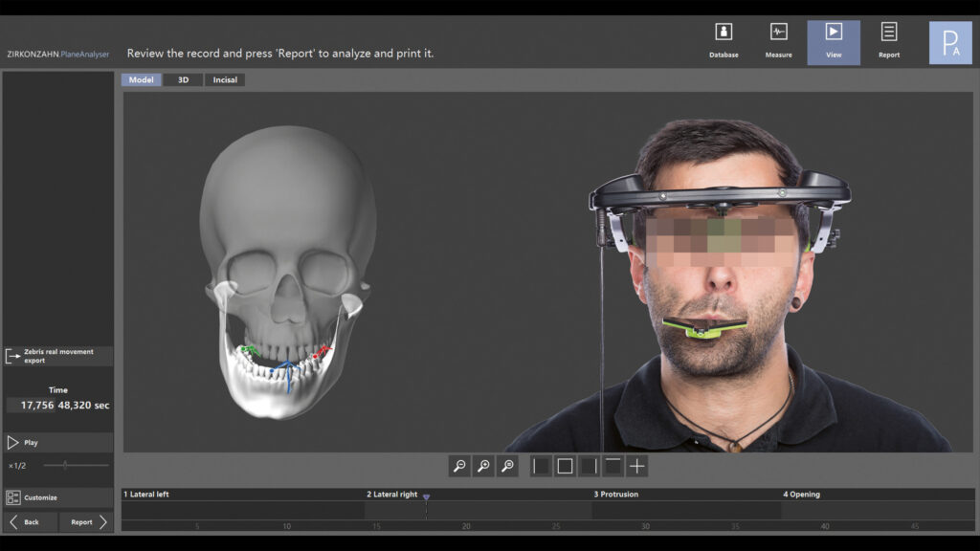The height and width of the screenshot is (551, 980).
Task: Select the Model tab
Action: pyautogui.click(x=141, y=80)
